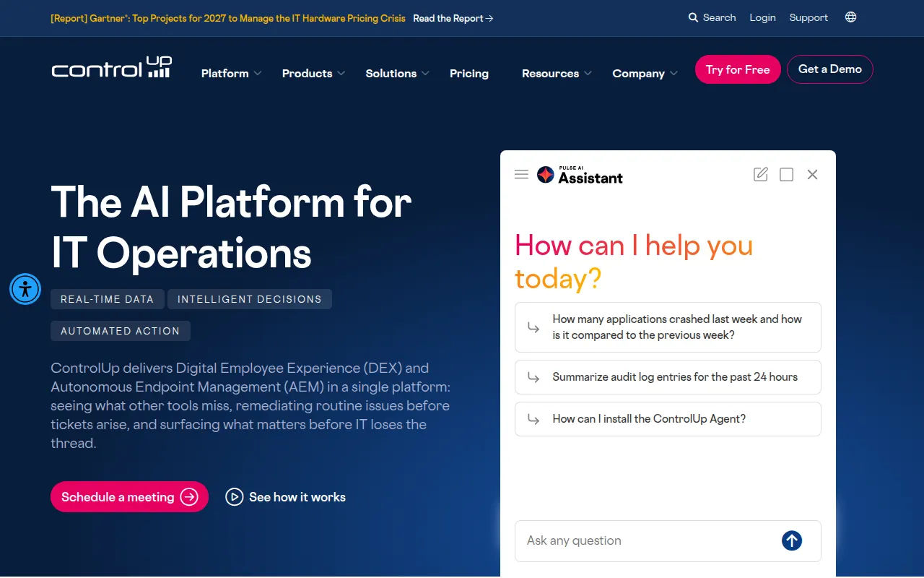Click the See how it works text
This screenshot has height=578, width=924.
pos(297,497)
